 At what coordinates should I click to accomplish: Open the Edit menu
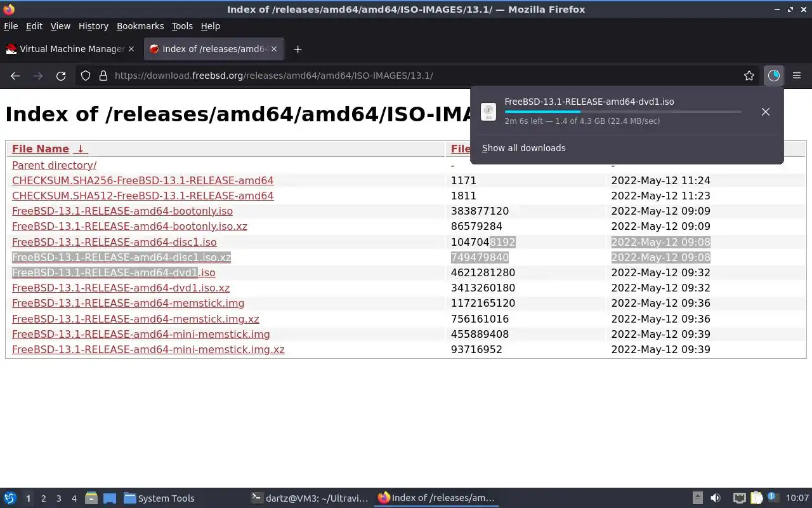point(34,26)
